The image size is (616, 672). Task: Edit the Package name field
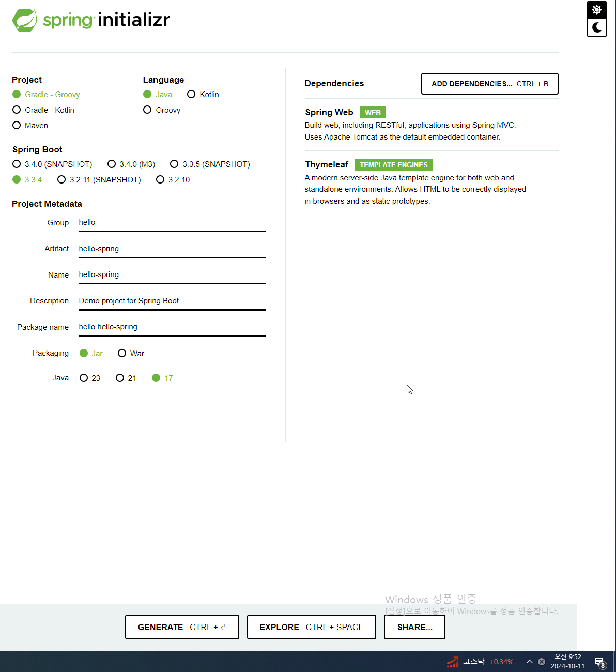coord(172,327)
